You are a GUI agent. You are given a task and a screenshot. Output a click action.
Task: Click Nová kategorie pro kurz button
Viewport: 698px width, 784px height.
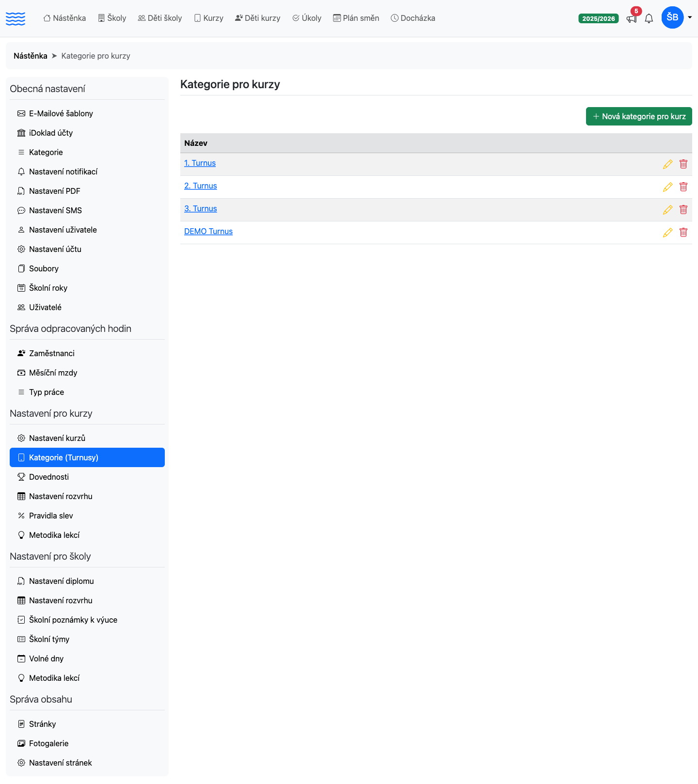point(639,116)
